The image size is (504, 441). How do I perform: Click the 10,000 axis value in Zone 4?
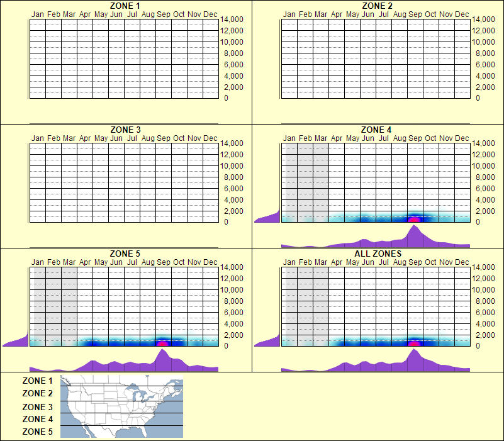pos(483,166)
